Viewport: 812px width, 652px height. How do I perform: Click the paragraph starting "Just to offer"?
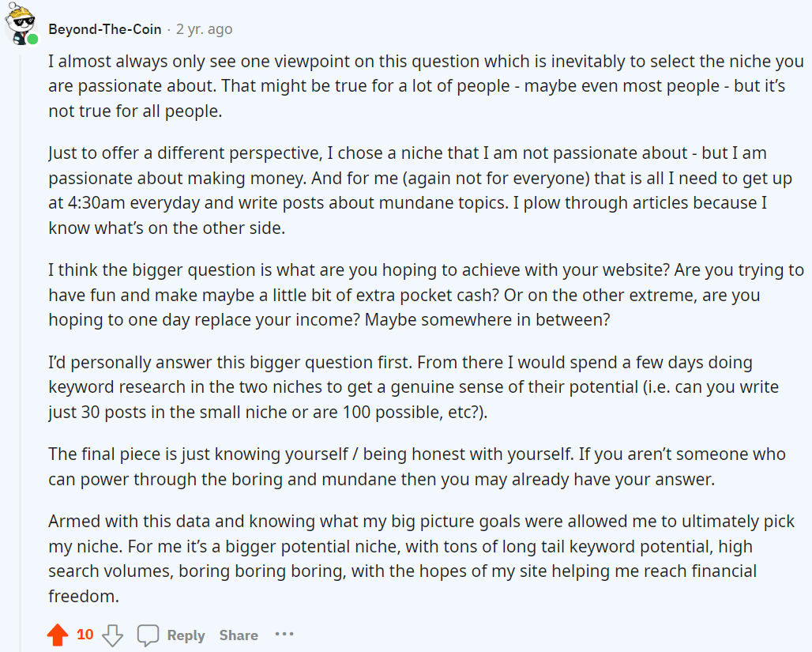pyautogui.click(x=408, y=190)
